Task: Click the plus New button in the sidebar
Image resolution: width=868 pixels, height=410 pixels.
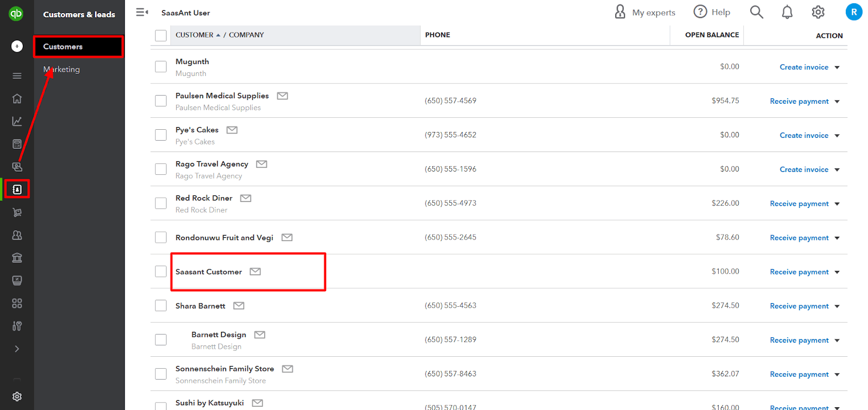Action: (x=17, y=46)
